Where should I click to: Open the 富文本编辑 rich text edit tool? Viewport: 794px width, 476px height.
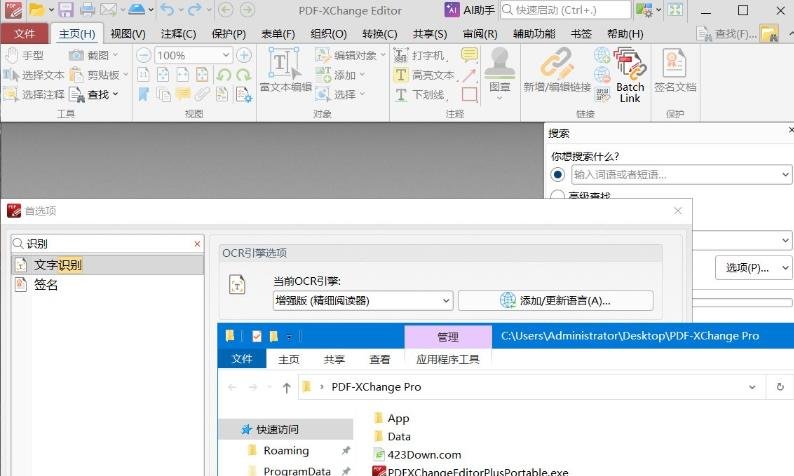point(285,70)
